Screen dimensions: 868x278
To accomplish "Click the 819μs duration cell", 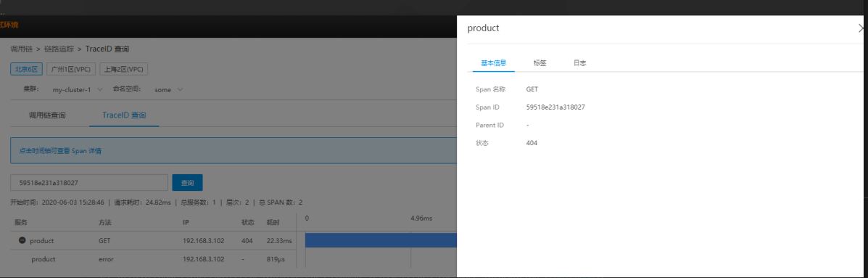I will click(x=276, y=259).
